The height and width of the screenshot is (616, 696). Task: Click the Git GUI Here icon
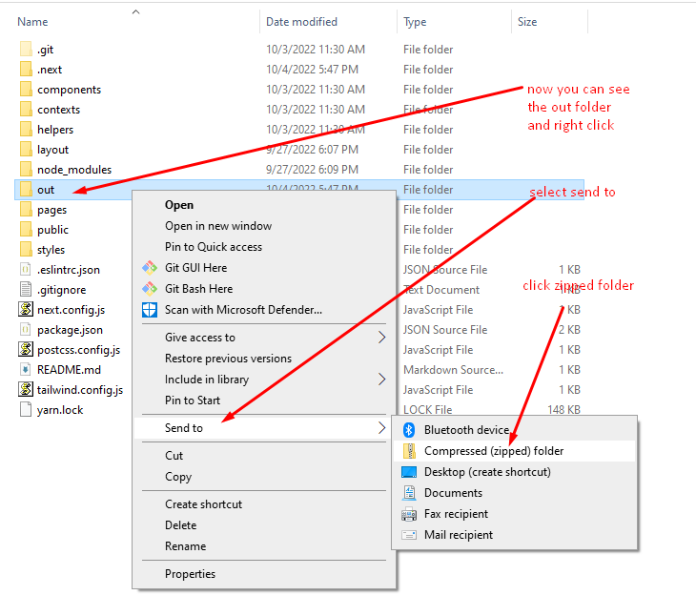(x=150, y=268)
